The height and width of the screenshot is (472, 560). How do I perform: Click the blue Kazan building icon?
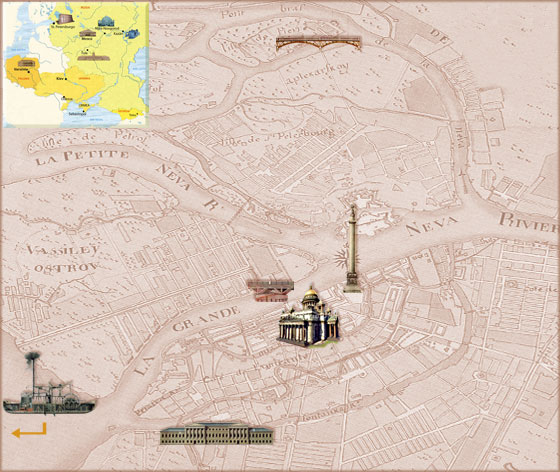pos(132,34)
